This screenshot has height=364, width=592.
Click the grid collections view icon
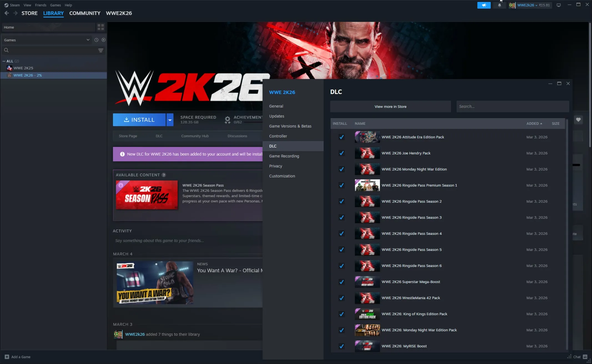pos(100,27)
